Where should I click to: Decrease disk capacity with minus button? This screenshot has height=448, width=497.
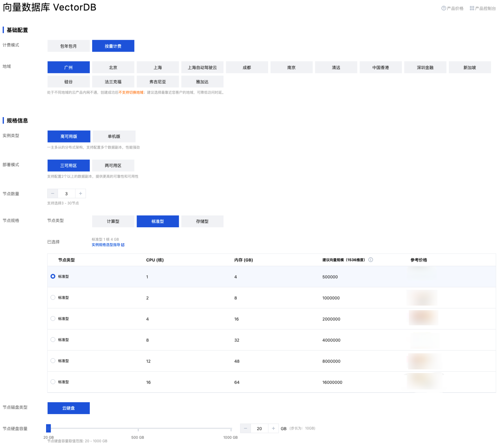(x=246, y=429)
